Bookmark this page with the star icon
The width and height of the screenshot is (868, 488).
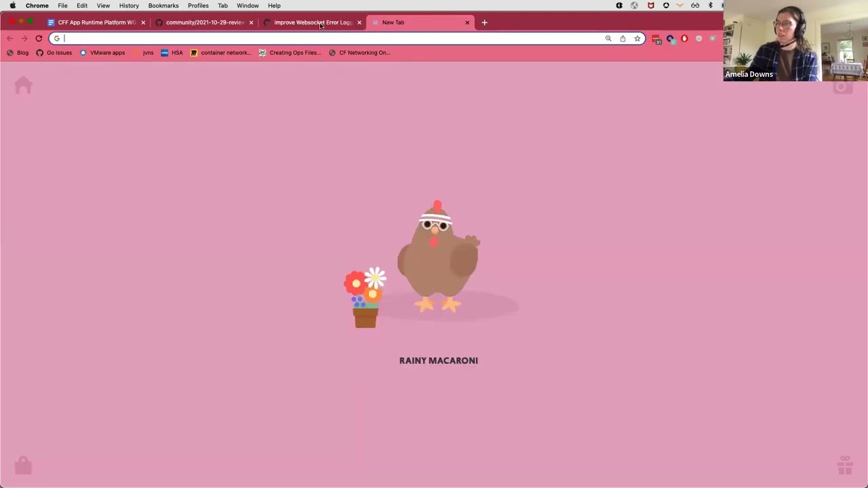coord(637,39)
